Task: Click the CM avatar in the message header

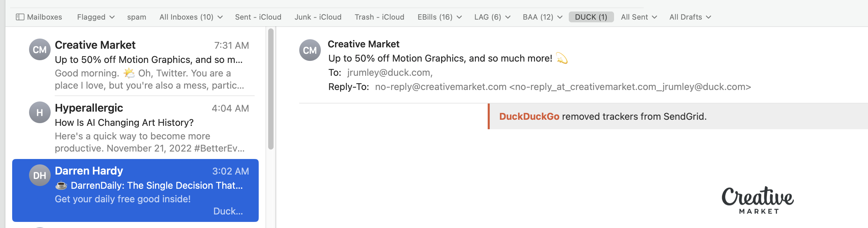Action: 310,50
